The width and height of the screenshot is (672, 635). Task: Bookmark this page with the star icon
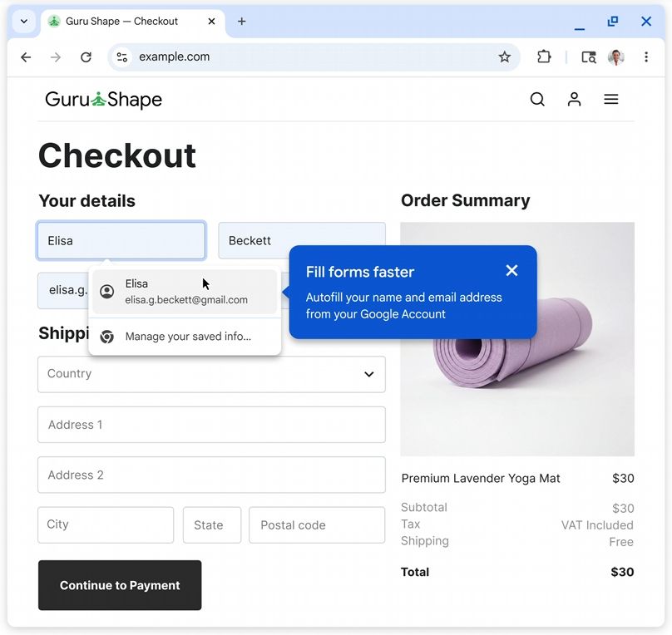click(x=505, y=57)
